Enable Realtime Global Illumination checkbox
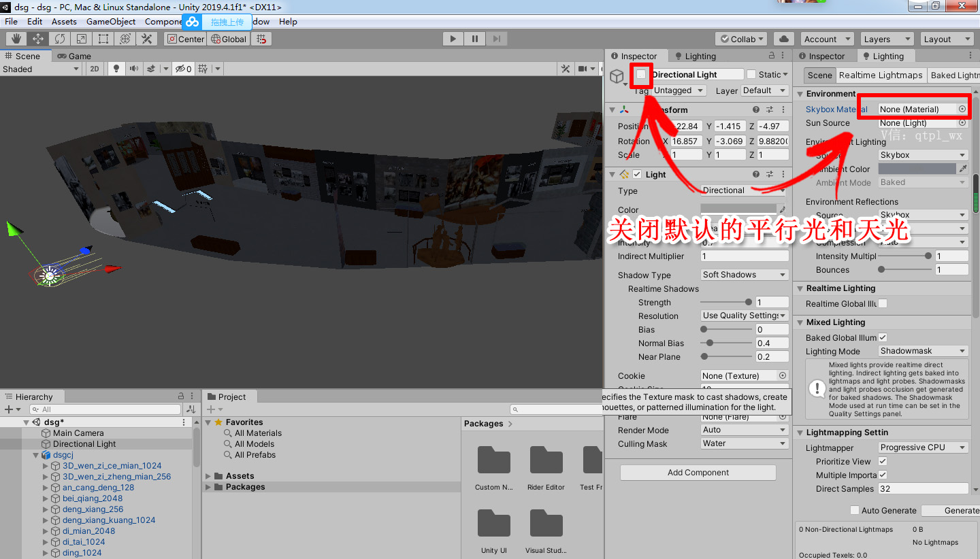The width and height of the screenshot is (980, 559). [x=883, y=303]
